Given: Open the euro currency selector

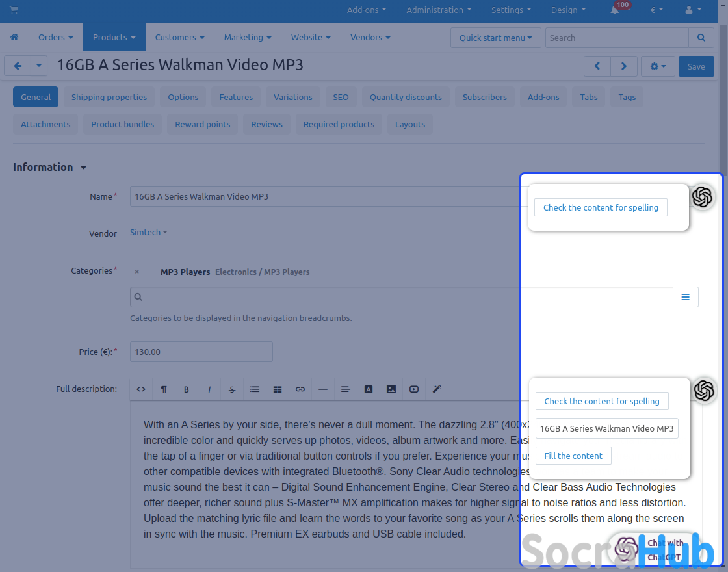Looking at the screenshot, I should [x=656, y=10].
